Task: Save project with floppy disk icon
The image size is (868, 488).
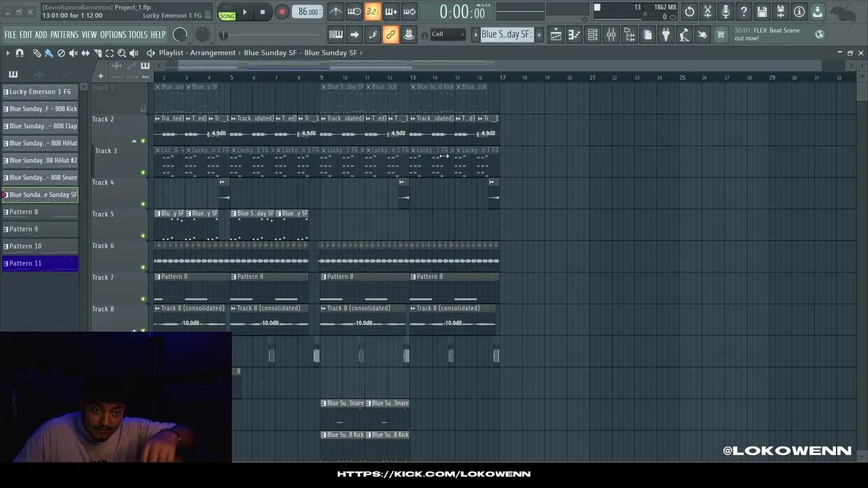Action: 762,12
